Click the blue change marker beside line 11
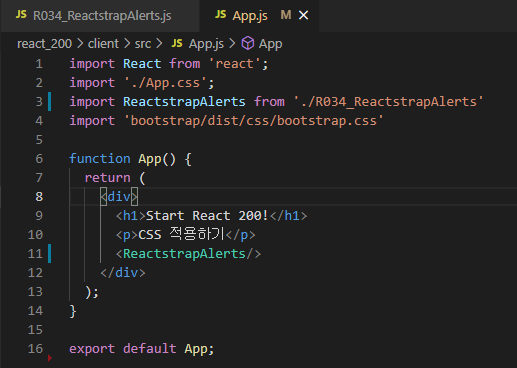The width and height of the screenshot is (517, 368). coord(50,254)
